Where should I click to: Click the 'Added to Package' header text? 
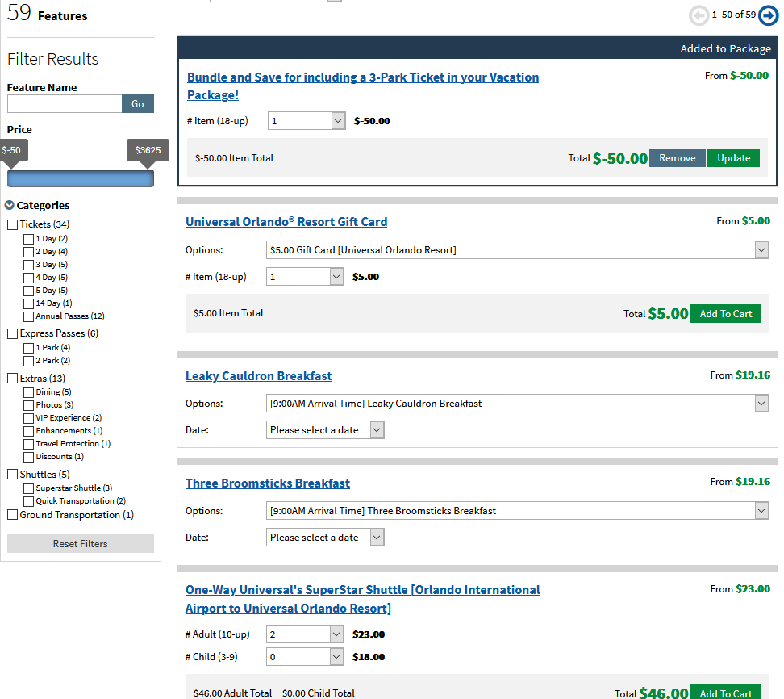(x=725, y=48)
